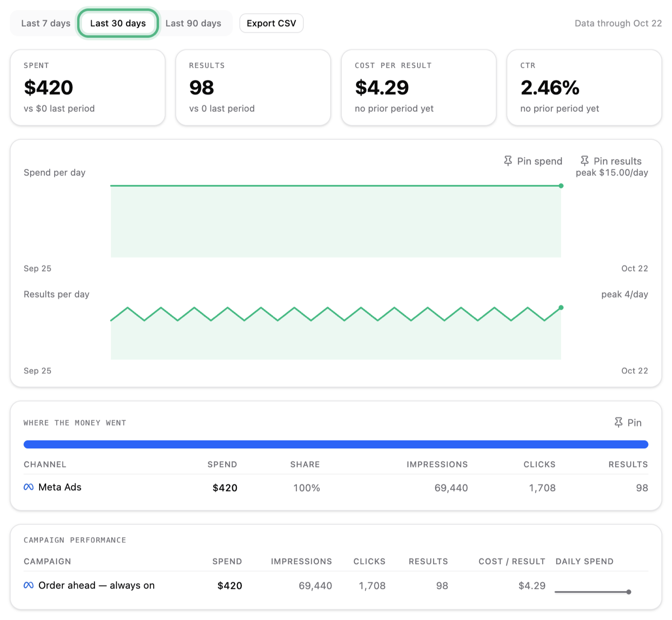672x620 pixels.
Task: Click the Meta Ads channel name
Action: click(60, 487)
